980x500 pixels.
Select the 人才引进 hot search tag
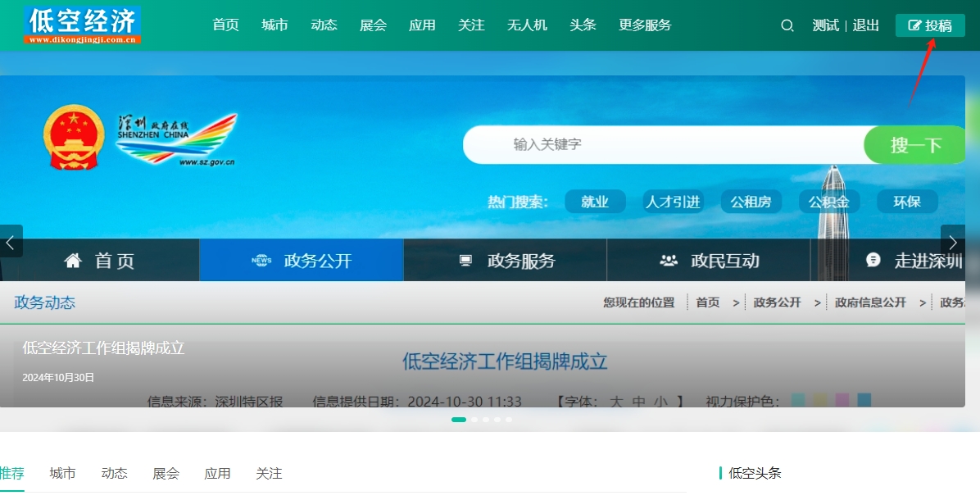click(673, 202)
